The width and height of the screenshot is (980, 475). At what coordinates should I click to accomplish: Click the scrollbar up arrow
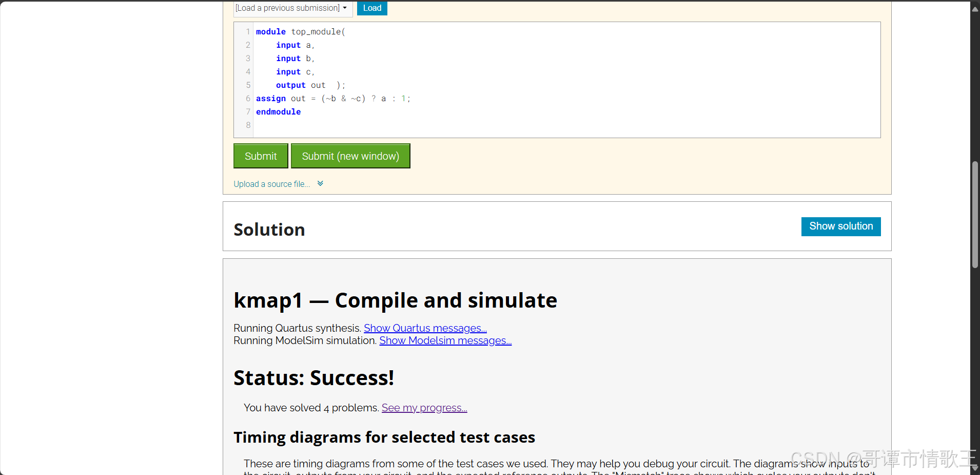tap(975, 9)
